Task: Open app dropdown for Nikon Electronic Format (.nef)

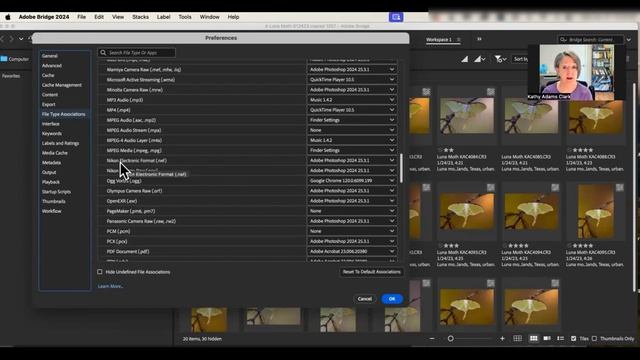Action: [x=352, y=160]
